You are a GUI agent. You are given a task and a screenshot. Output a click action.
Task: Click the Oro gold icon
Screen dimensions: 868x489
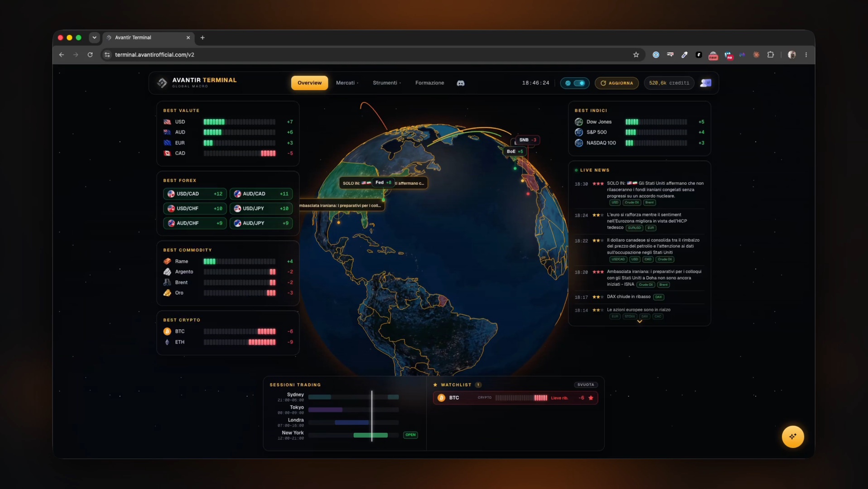[167, 293]
